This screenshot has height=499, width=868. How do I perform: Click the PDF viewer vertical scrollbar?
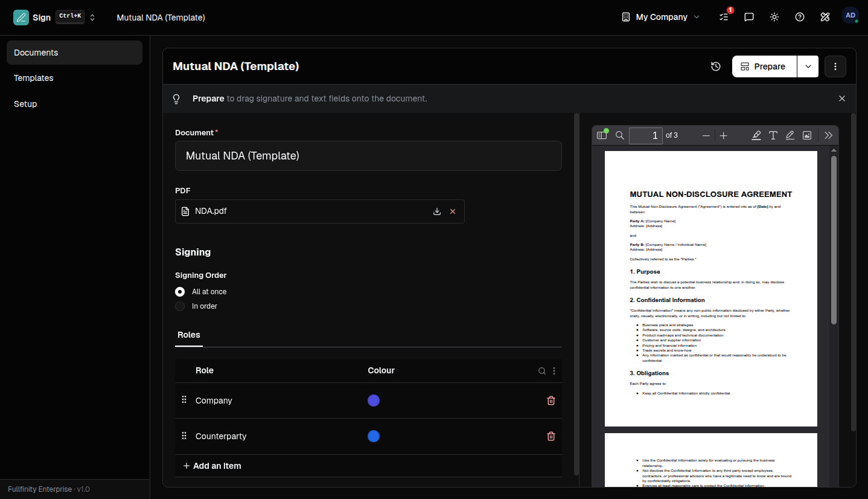(x=834, y=240)
